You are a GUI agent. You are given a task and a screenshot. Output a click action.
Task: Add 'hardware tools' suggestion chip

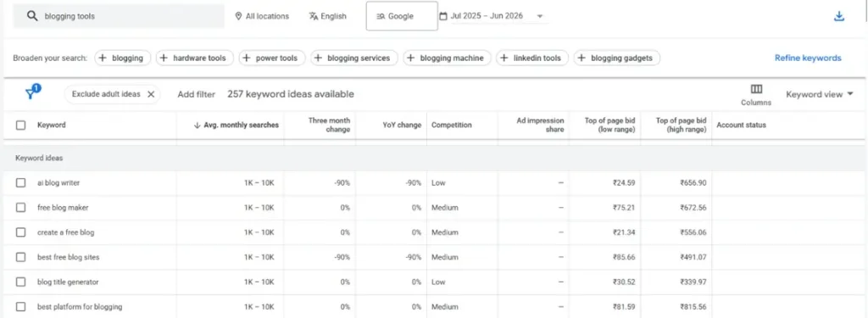pos(195,59)
